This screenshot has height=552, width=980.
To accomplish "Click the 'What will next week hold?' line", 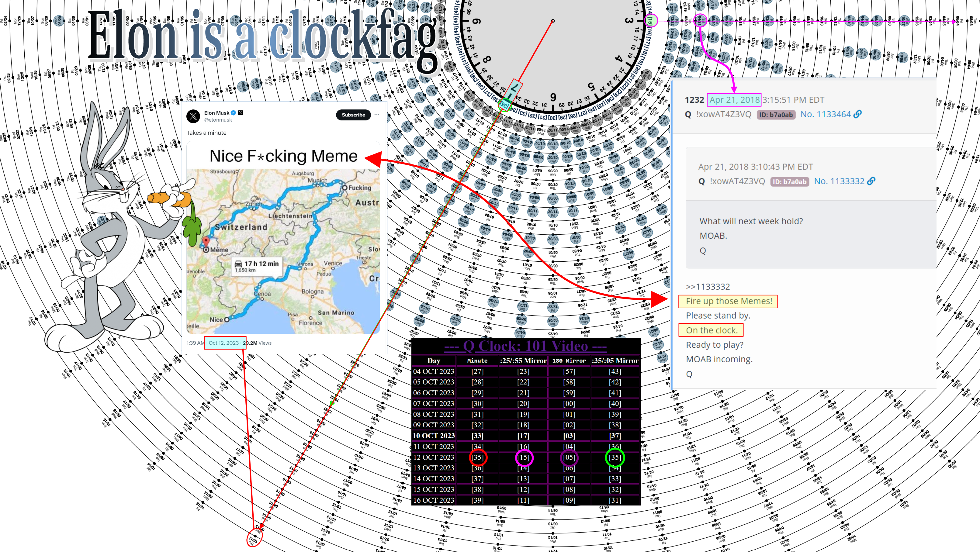I will [751, 221].
